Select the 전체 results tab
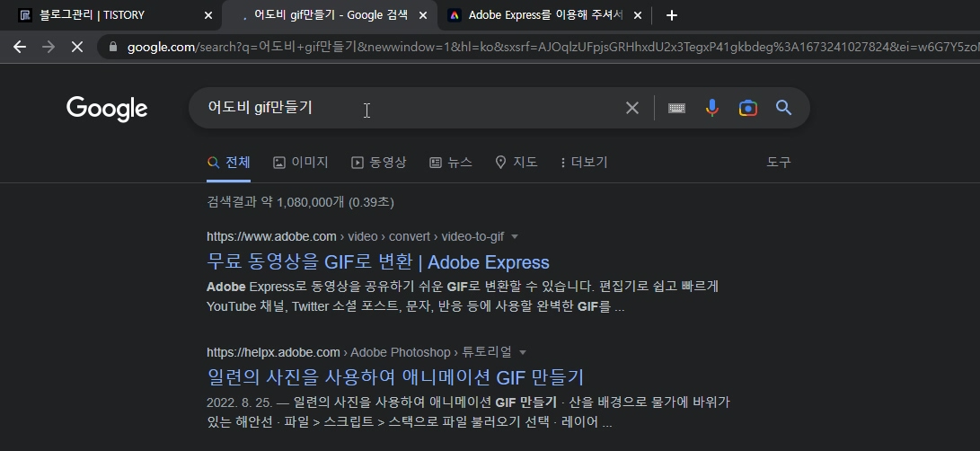The width and height of the screenshot is (980, 451). pyautogui.click(x=229, y=163)
